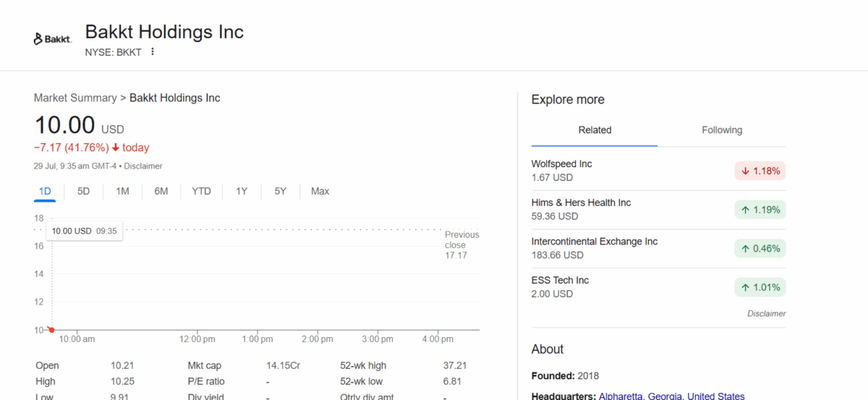Click the Market Summary breadcrumb link
The height and width of the screenshot is (400, 868).
(75, 98)
